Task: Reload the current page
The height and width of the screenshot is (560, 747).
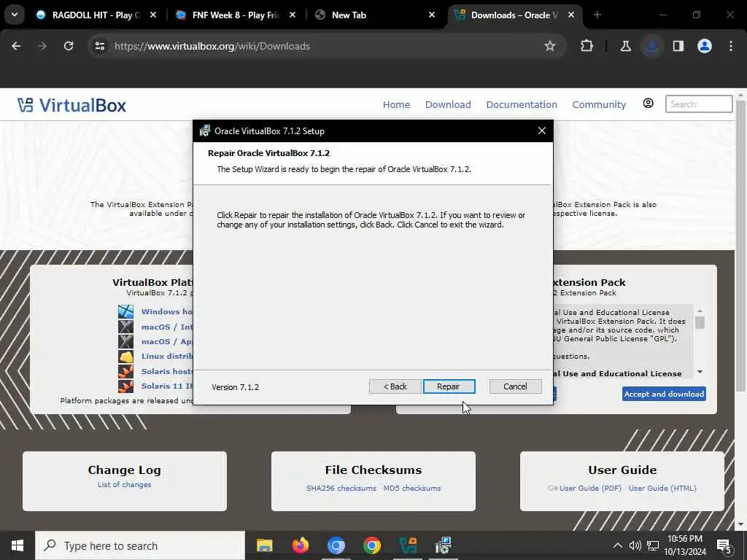Action: (x=69, y=46)
